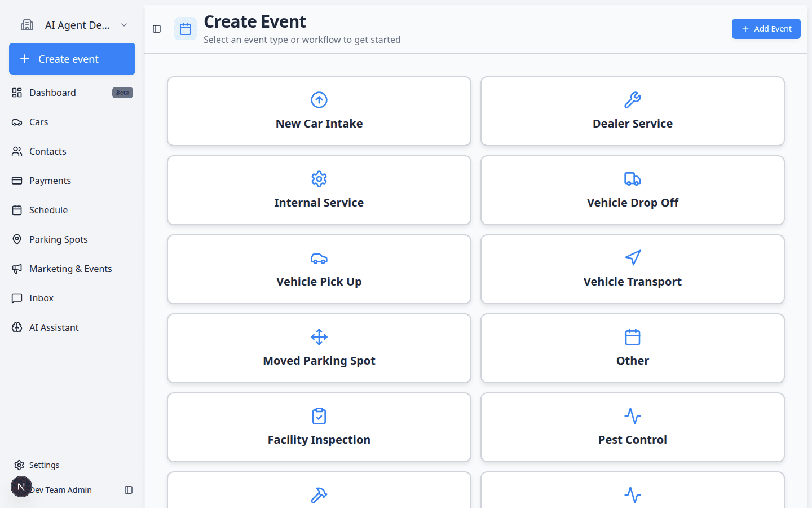
Task: Go to the Cars section
Action: coord(72,122)
